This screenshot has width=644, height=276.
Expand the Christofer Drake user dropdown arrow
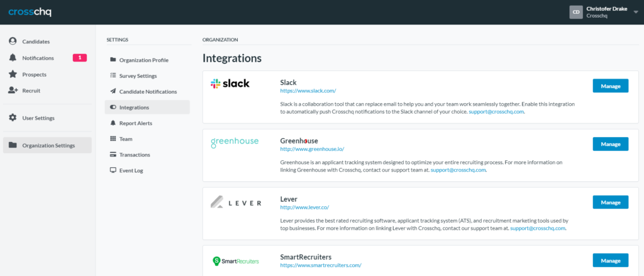(635, 12)
